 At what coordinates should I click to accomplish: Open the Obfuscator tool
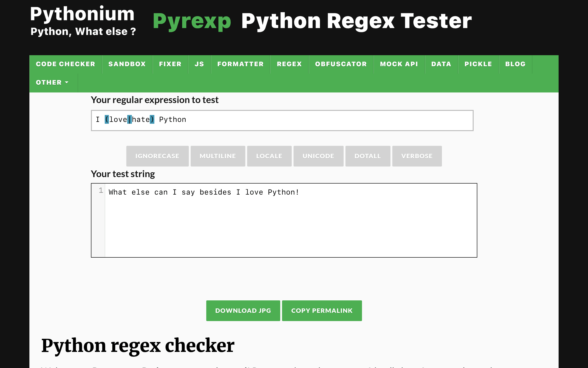pos(341,64)
